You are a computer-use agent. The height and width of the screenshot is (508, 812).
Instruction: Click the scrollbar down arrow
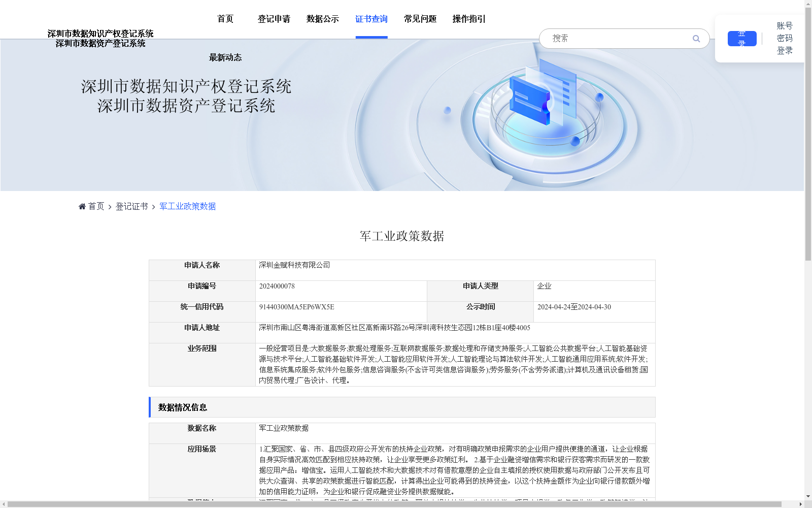[x=808, y=496]
